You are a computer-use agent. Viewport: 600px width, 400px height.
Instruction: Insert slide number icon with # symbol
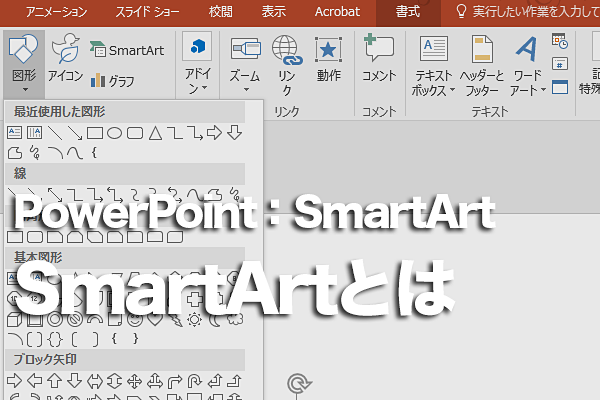(560, 64)
